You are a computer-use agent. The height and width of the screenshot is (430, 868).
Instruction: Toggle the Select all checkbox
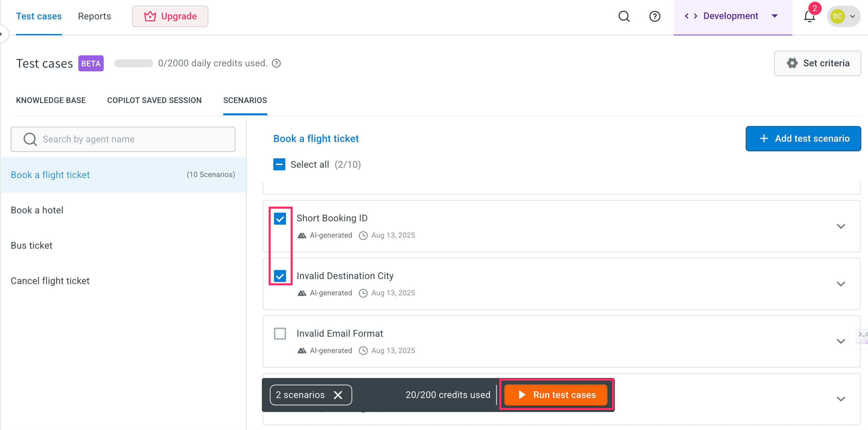(279, 164)
